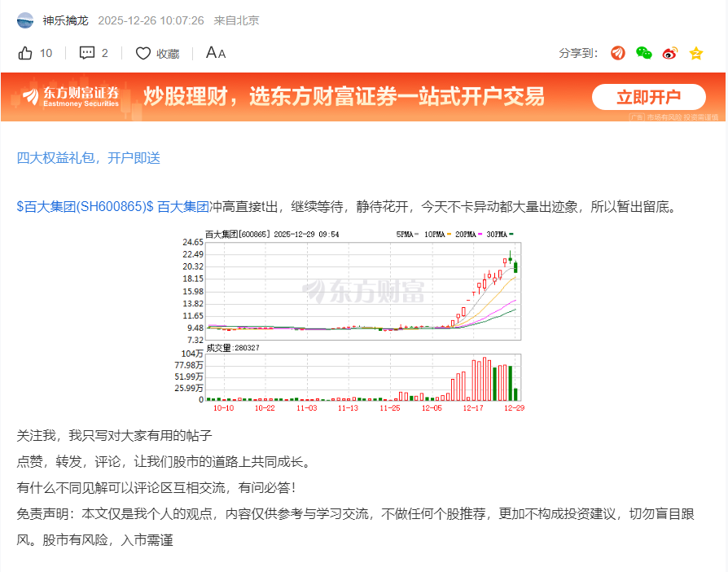Screen dimensions: 728x572
Task: Open comments via the speech bubble icon
Action: [87, 53]
